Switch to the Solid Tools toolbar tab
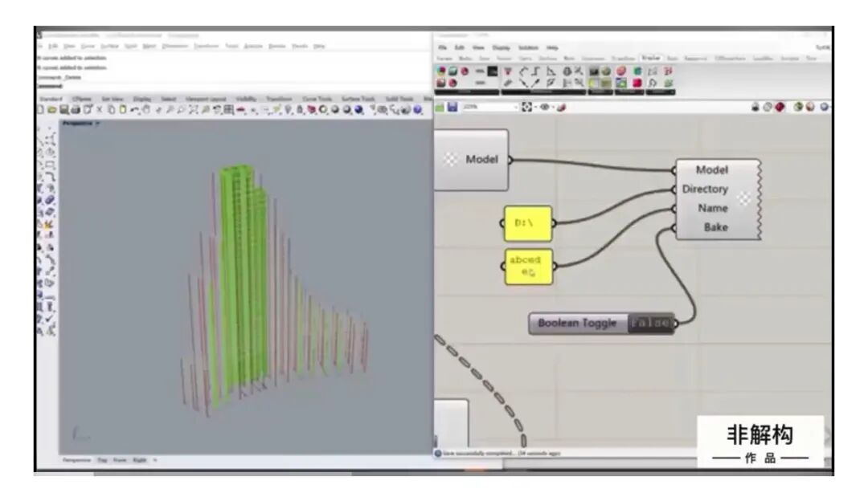 (399, 99)
